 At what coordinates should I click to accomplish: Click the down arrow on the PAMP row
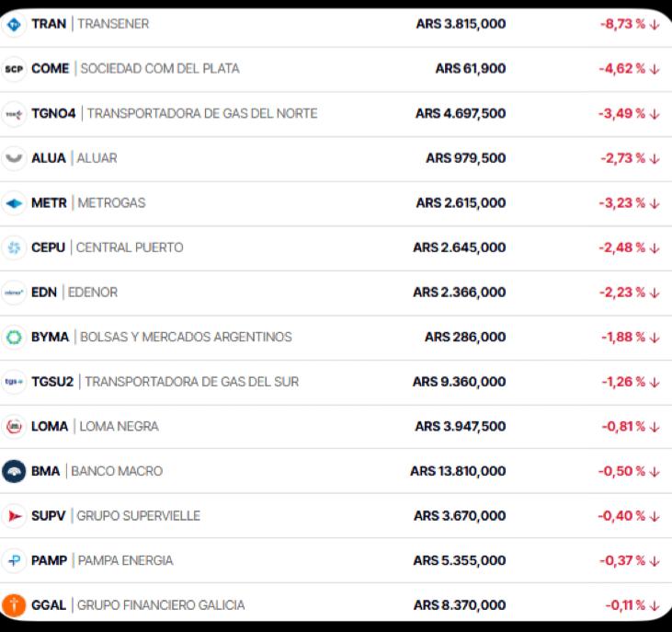point(655,560)
